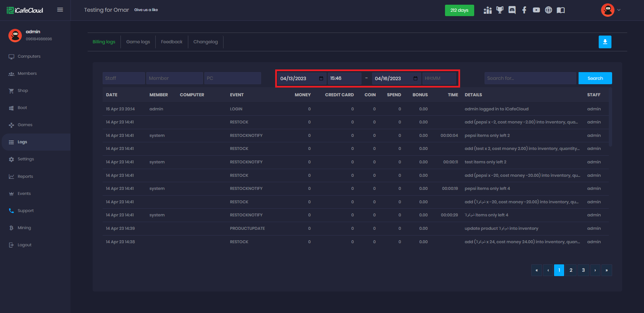Open the start date calendar picker
The width and height of the screenshot is (644, 313).
click(x=321, y=79)
